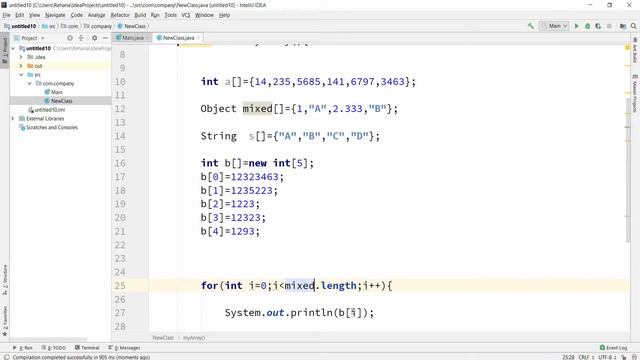Open the Edit menu
The image size is (640, 360).
click(19, 15)
